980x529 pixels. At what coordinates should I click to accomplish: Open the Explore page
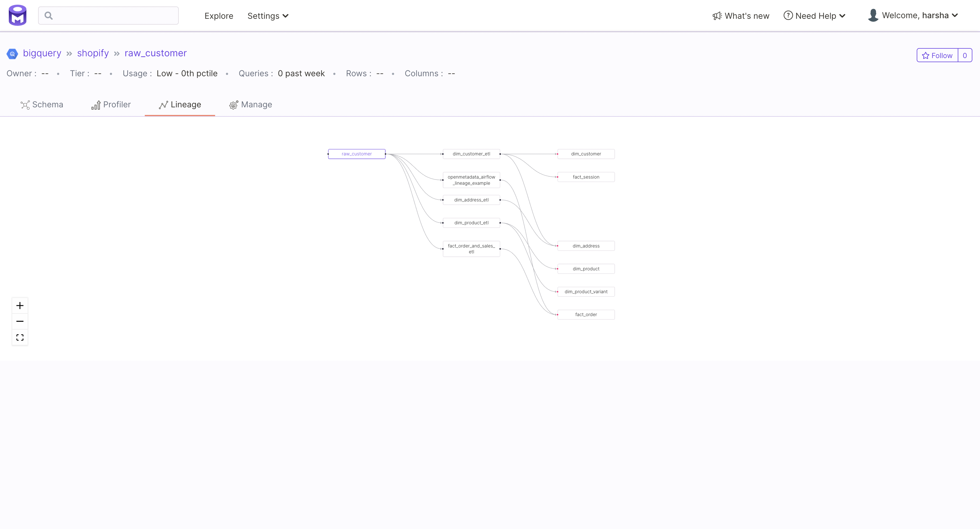point(219,16)
